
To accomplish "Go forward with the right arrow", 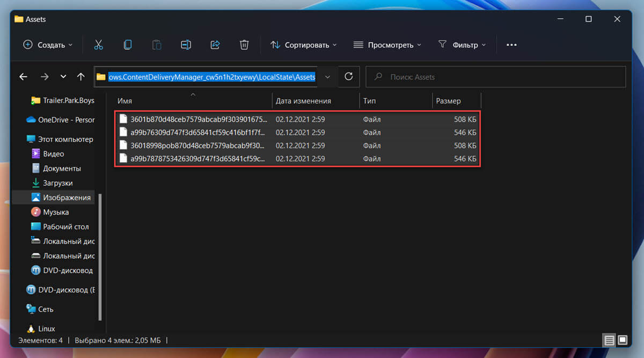I will click(45, 77).
